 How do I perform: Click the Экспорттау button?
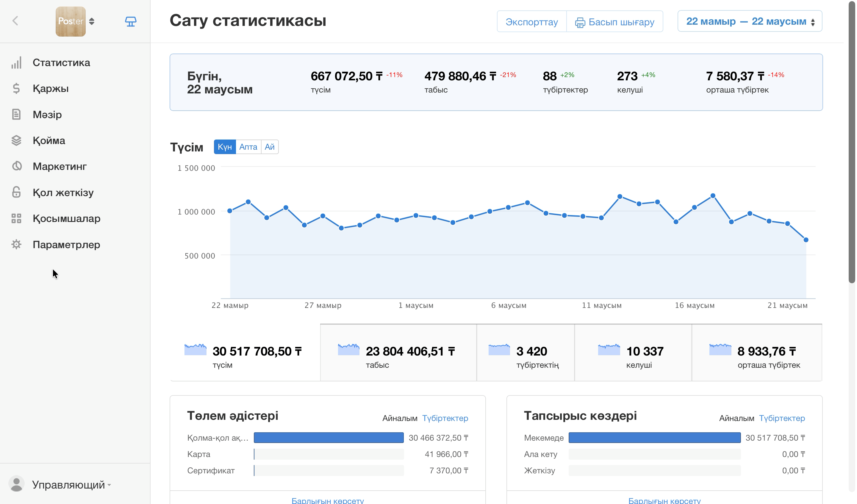(531, 21)
